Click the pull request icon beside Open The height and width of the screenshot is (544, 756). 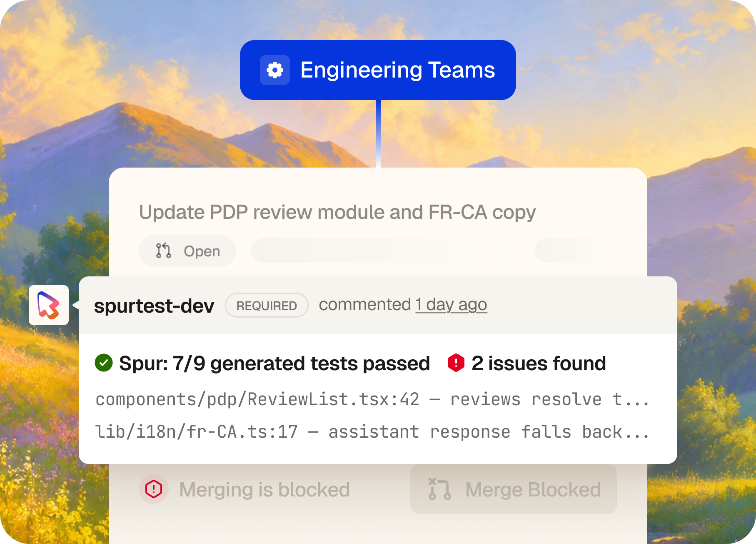[x=164, y=251]
